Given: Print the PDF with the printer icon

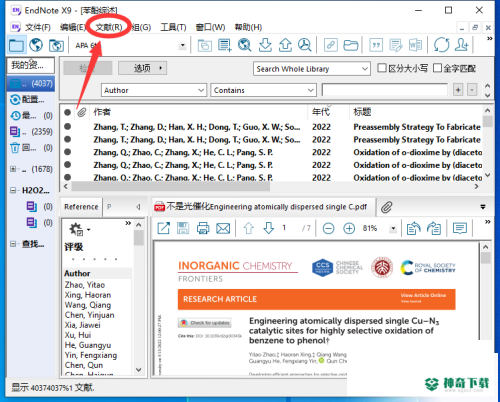Looking at the screenshot, I should 203,228.
